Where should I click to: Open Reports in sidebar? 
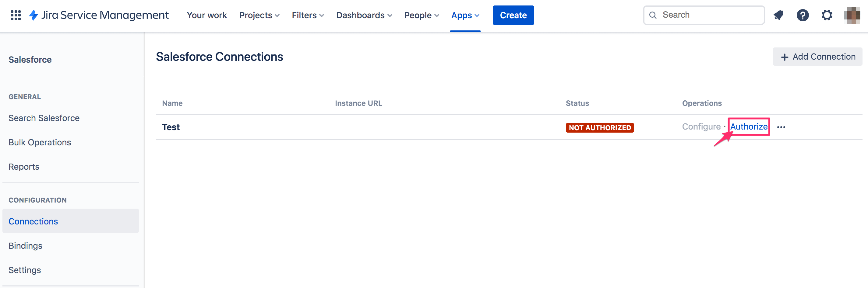(24, 167)
